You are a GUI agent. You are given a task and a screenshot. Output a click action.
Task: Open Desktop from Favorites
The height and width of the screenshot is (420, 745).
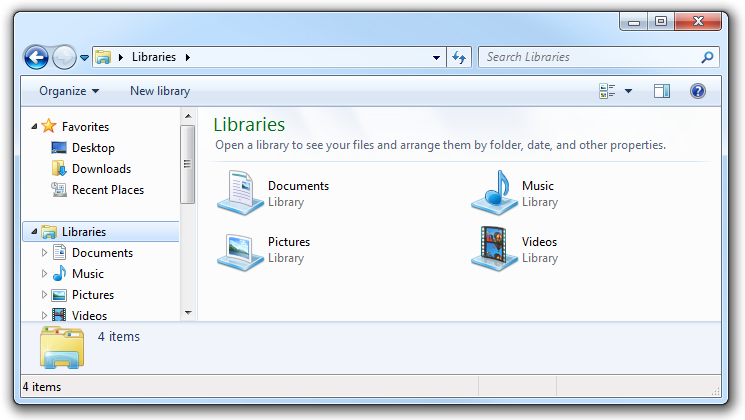[x=93, y=148]
